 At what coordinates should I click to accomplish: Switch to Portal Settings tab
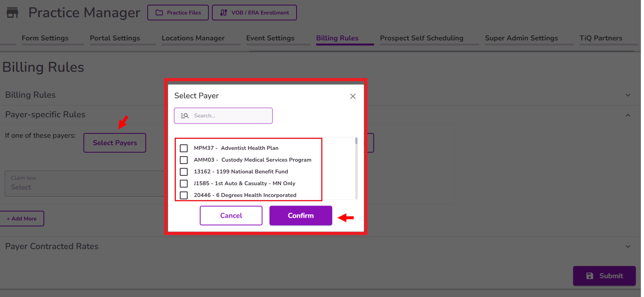pos(115,38)
